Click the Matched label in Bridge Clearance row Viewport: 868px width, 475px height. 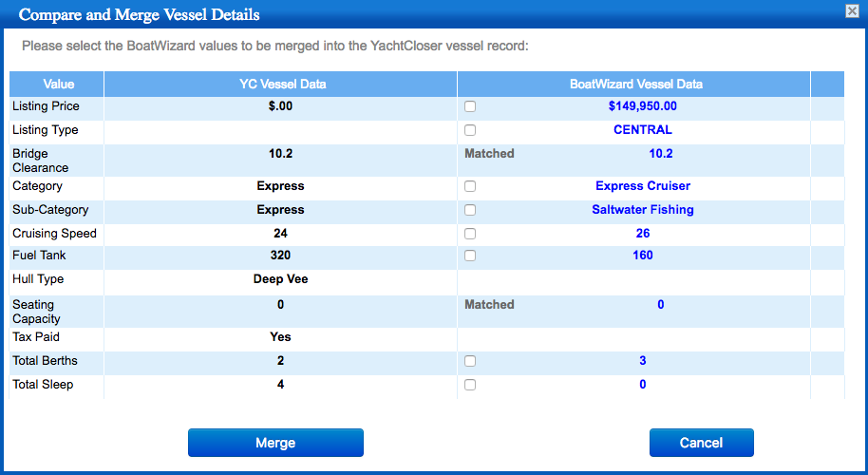click(x=489, y=154)
